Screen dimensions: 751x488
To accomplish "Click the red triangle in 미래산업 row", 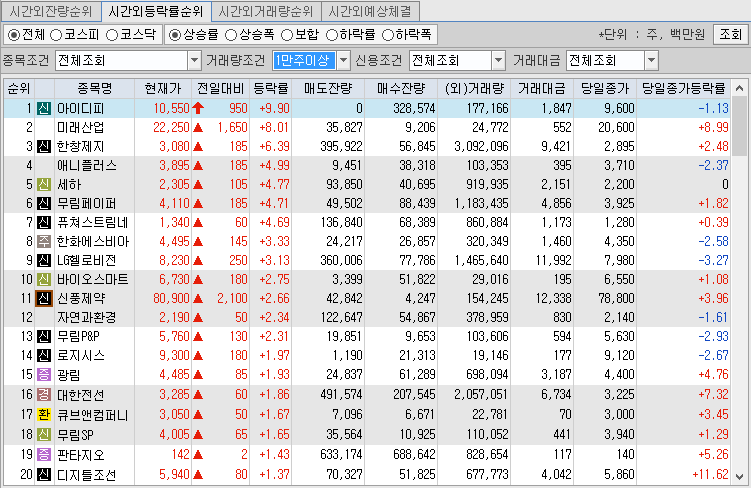I will coord(198,128).
